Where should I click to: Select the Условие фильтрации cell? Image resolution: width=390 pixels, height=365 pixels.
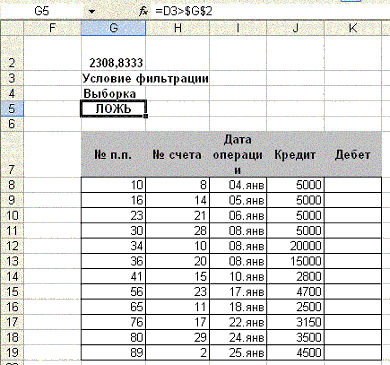(x=145, y=78)
